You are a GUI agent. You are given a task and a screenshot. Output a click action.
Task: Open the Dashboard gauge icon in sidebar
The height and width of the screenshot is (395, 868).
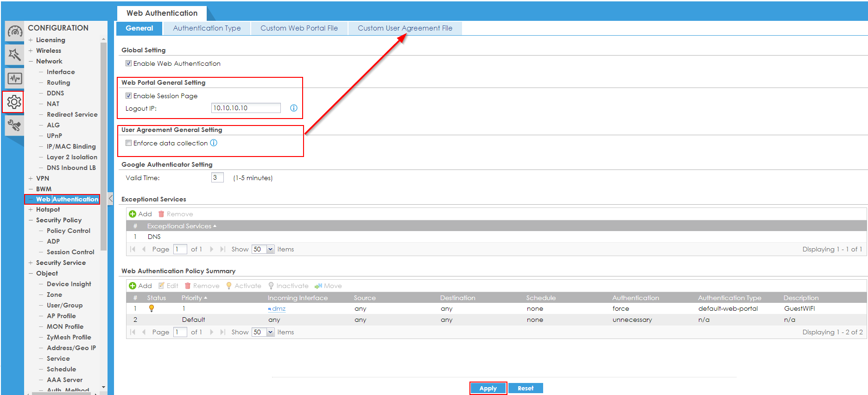point(14,31)
